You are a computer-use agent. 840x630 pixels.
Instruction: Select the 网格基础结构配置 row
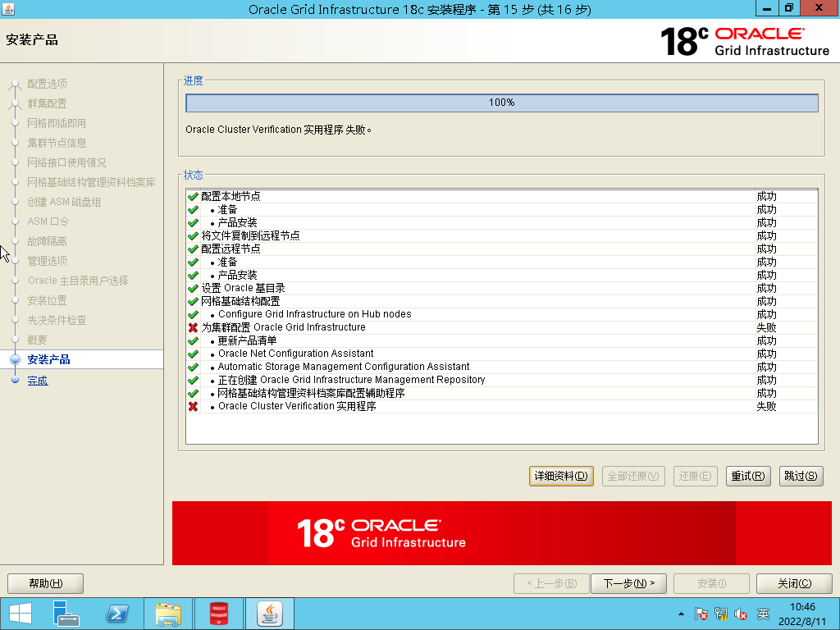[x=501, y=302]
